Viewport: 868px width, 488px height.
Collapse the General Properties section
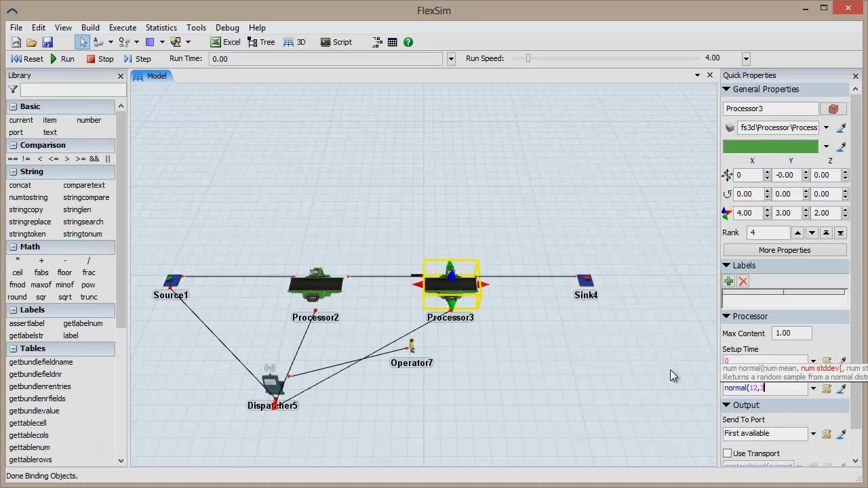726,89
